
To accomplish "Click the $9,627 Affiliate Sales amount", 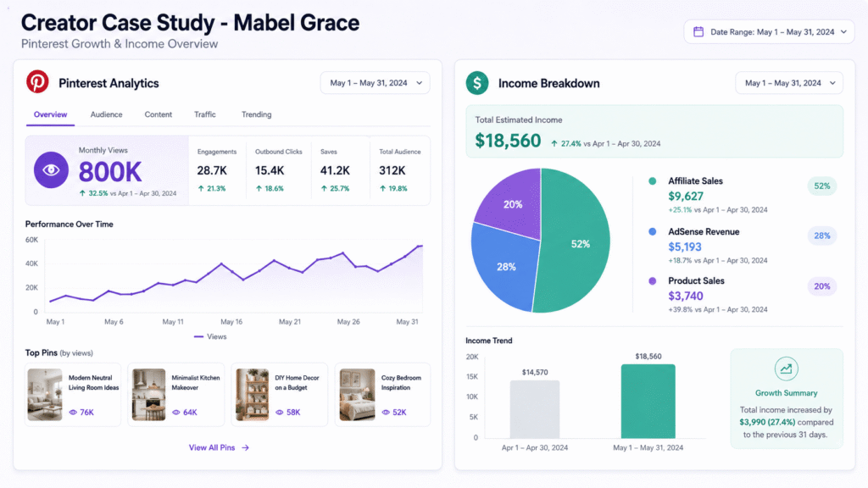I will click(686, 197).
